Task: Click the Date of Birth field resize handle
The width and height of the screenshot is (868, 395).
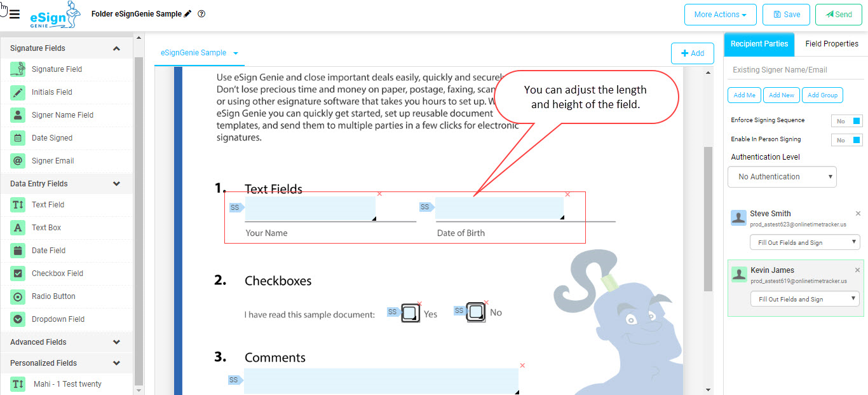Action: [x=560, y=218]
